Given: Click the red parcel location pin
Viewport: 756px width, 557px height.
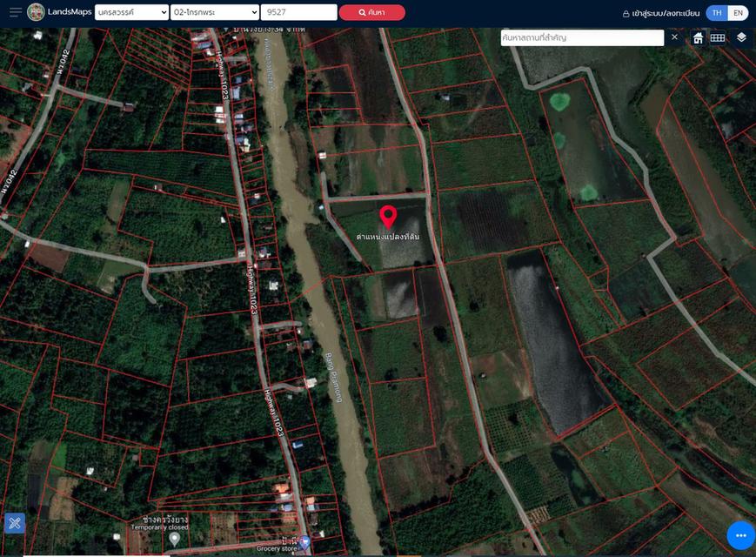Looking at the screenshot, I should (388, 217).
